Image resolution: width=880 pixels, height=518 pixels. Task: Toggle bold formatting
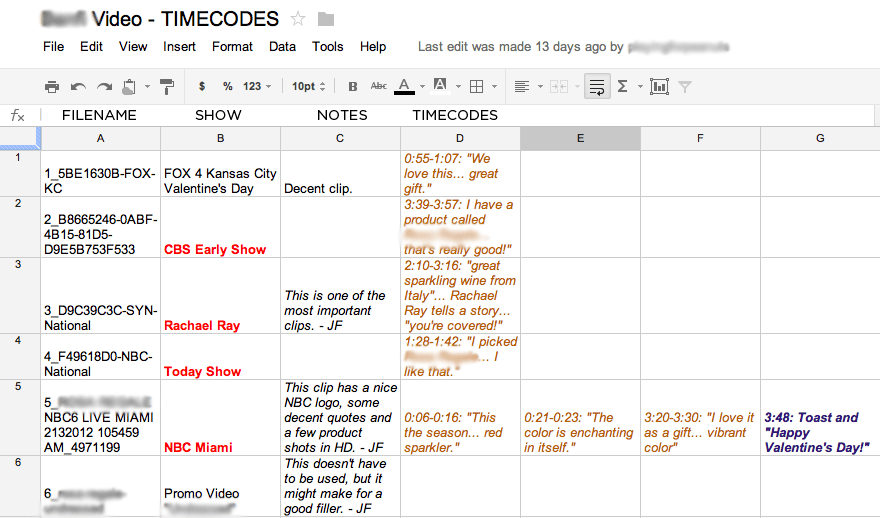point(352,87)
